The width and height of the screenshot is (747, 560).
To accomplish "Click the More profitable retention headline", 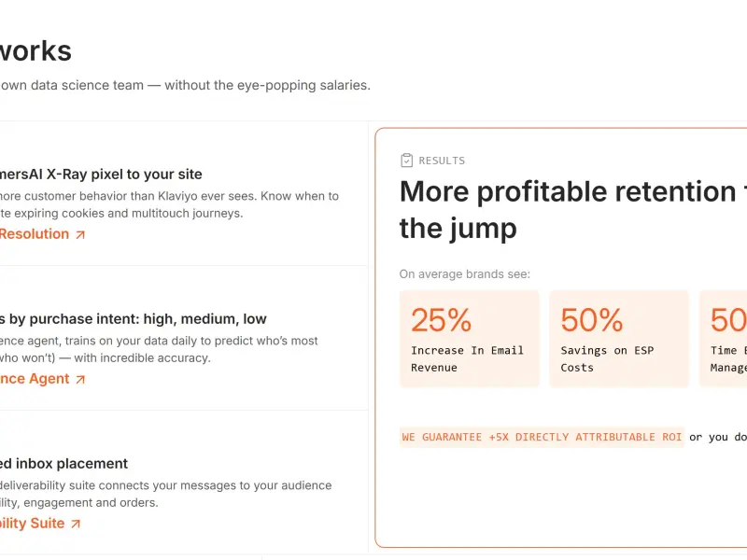I will pos(573,210).
